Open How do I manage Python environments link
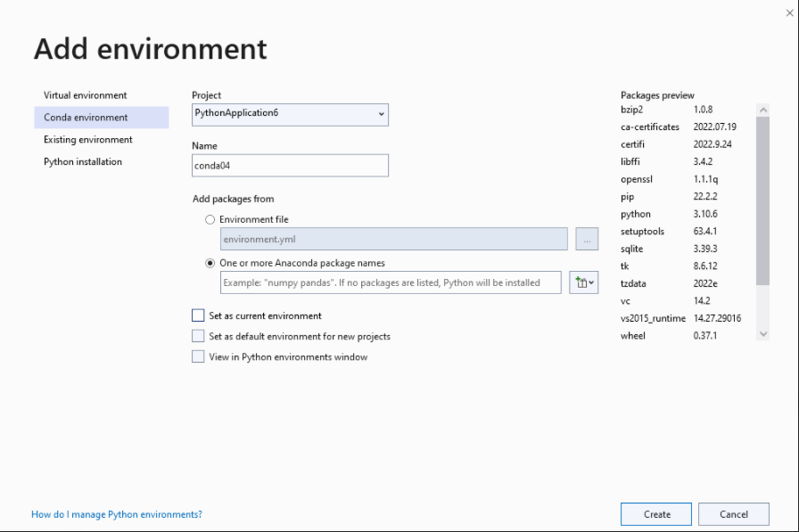The width and height of the screenshot is (799, 532). [116, 513]
